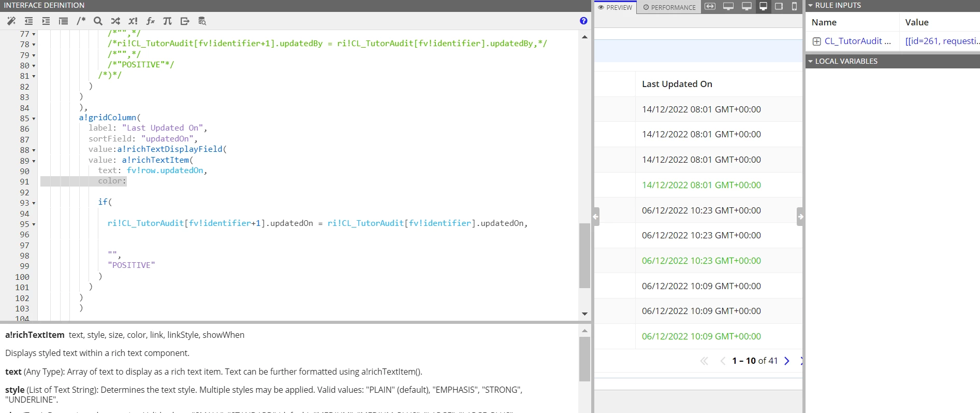The image size is (980, 413).
Task: Collapse the right pane using splitter arrow
Action: [800, 217]
